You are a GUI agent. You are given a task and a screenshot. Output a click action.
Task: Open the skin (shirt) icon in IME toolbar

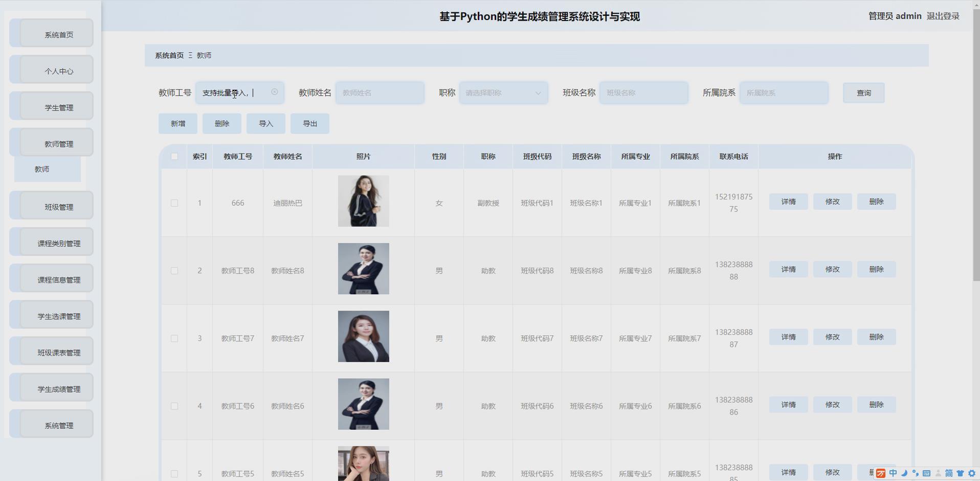960,473
